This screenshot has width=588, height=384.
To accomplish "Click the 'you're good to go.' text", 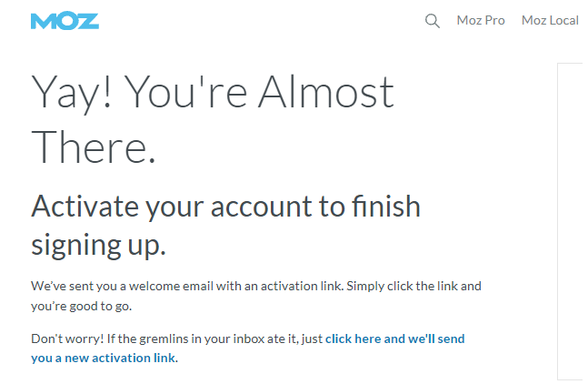I will (82, 306).
